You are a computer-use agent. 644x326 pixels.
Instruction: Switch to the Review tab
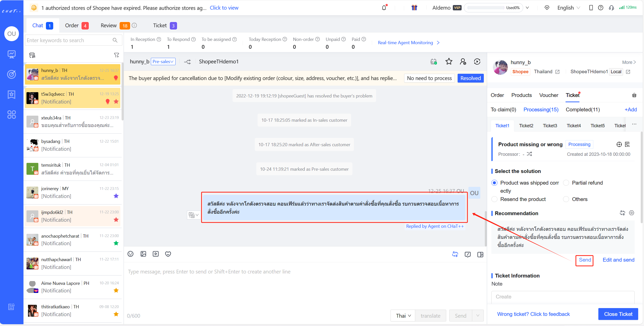coord(115,26)
